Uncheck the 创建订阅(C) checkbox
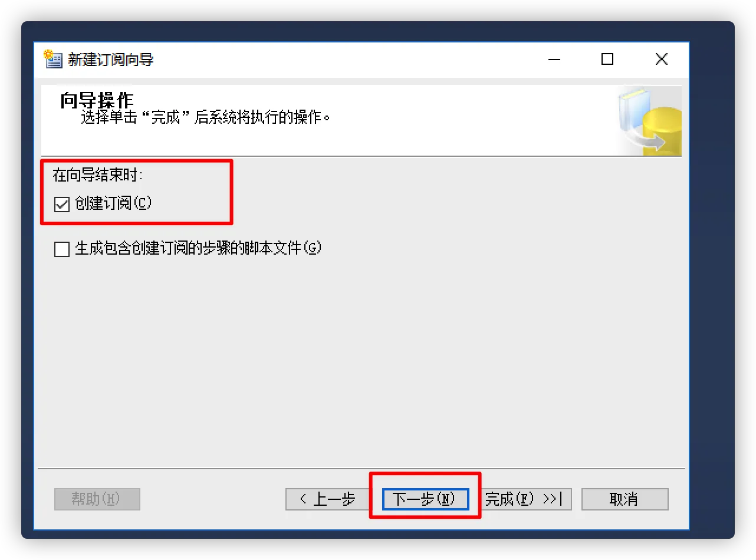The height and width of the screenshot is (560, 756). pos(62,204)
